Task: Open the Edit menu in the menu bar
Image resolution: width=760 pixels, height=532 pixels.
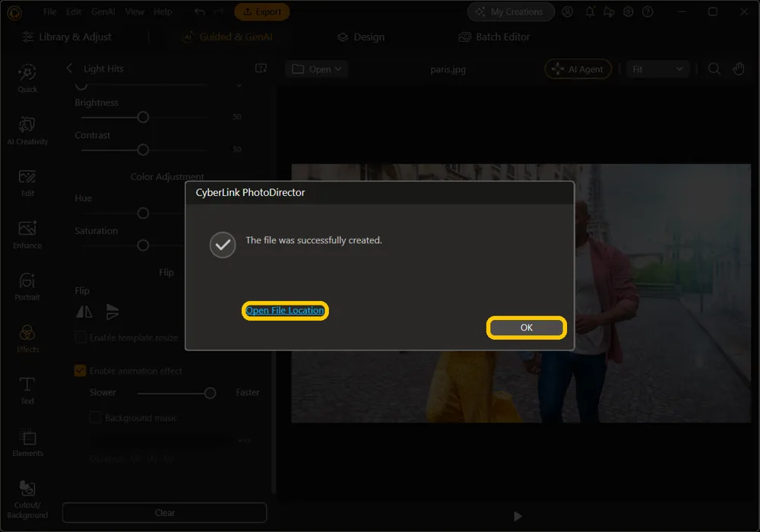Action: [x=74, y=11]
